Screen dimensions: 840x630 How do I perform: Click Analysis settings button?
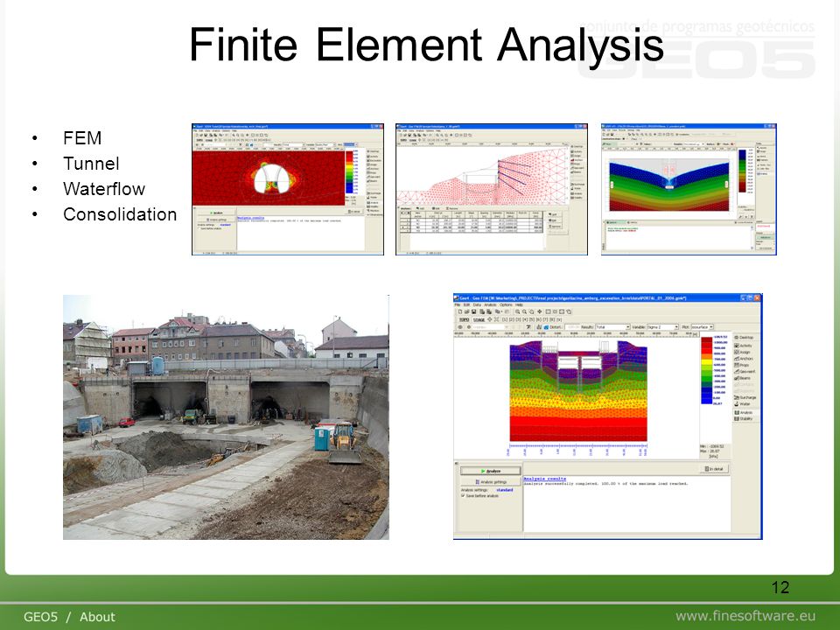pyautogui.click(x=491, y=481)
